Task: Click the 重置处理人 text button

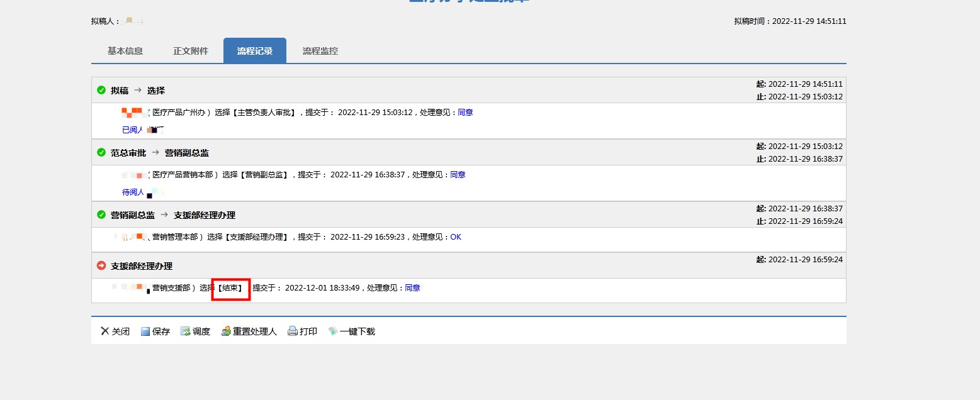Action: pyautogui.click(x=255, y=331)
